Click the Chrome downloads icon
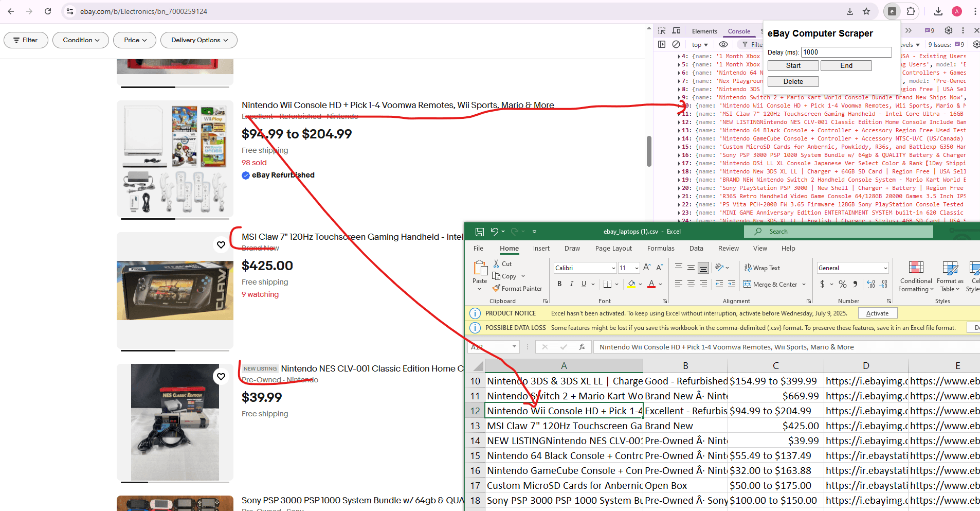 click(x=938, y=11)
